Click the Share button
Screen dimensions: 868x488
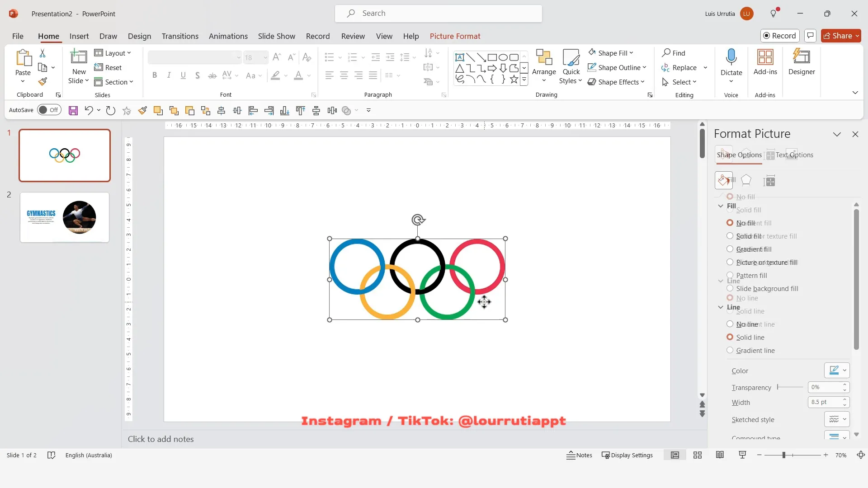point(841,36)
